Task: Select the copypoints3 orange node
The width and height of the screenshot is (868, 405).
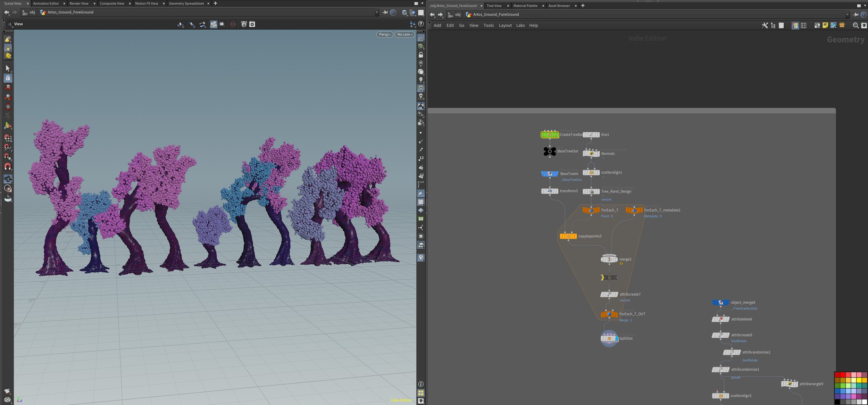Action: [568, 236]
